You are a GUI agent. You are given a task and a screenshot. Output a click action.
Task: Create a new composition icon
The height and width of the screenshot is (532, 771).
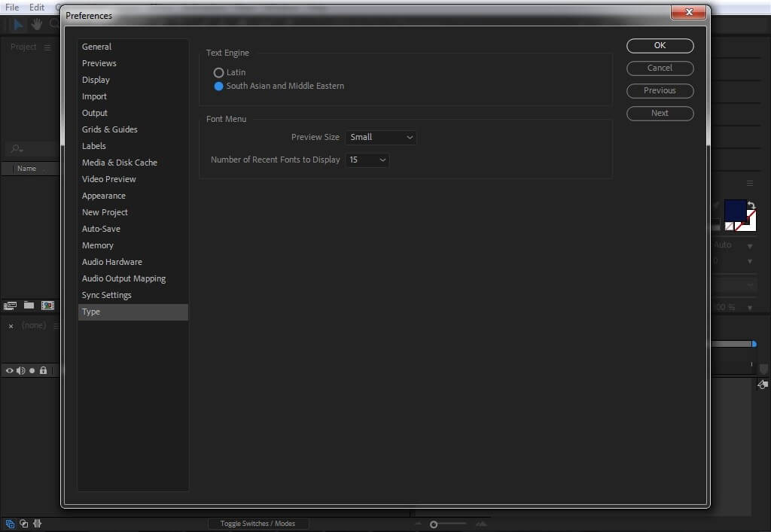coord(47,306)
